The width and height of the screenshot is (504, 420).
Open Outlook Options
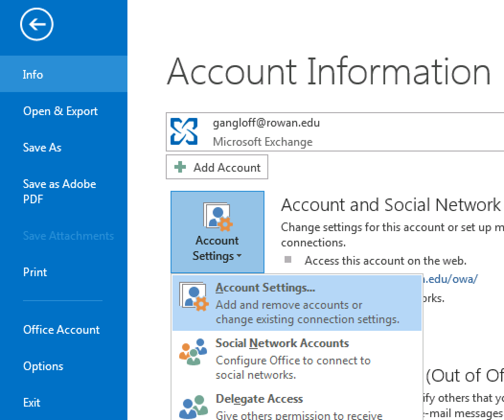coord(43,366)
